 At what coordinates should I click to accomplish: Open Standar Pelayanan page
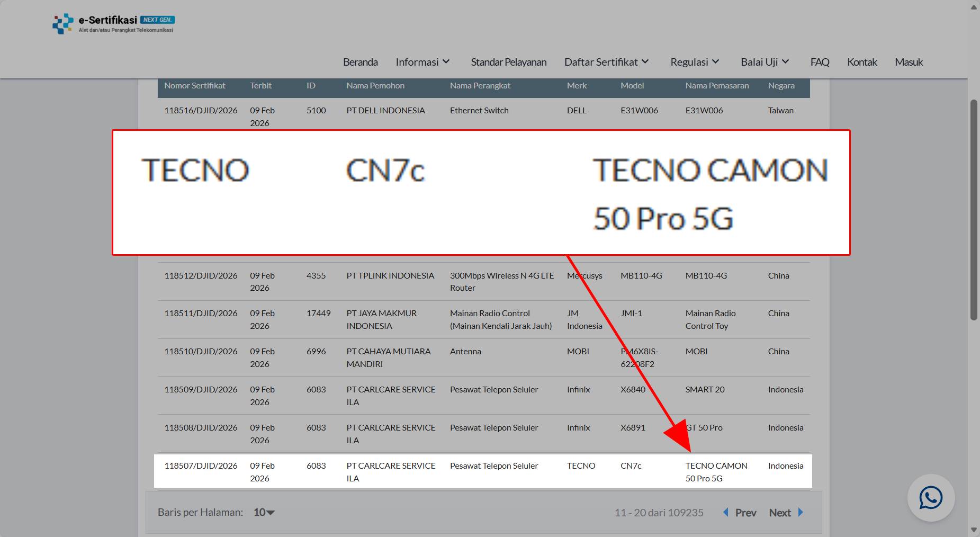click(x=508, y=62)
